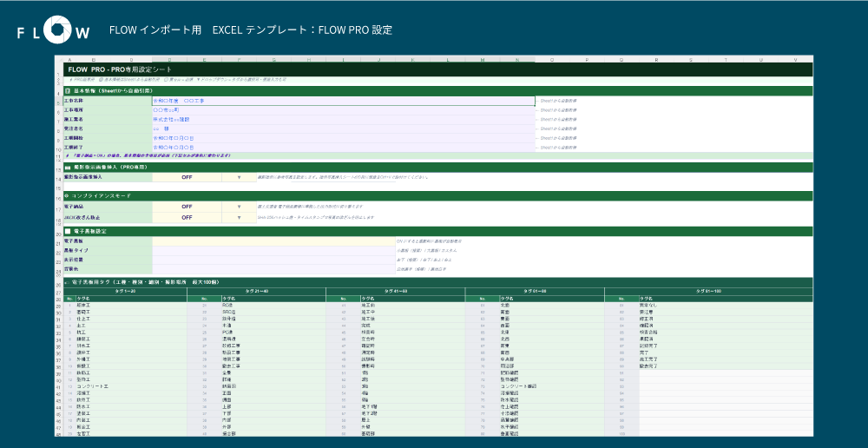Select the tag cell 検査合格

[726, 333]
